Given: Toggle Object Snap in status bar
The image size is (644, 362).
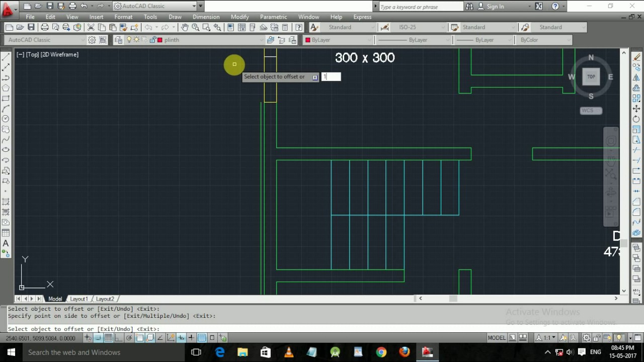Looking at the screenshot, I should (139, 338).
